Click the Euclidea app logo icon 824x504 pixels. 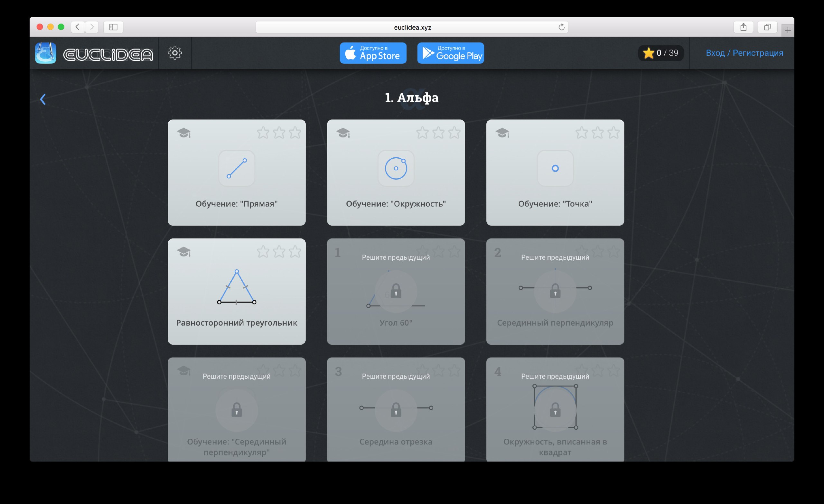pos(45,53)
